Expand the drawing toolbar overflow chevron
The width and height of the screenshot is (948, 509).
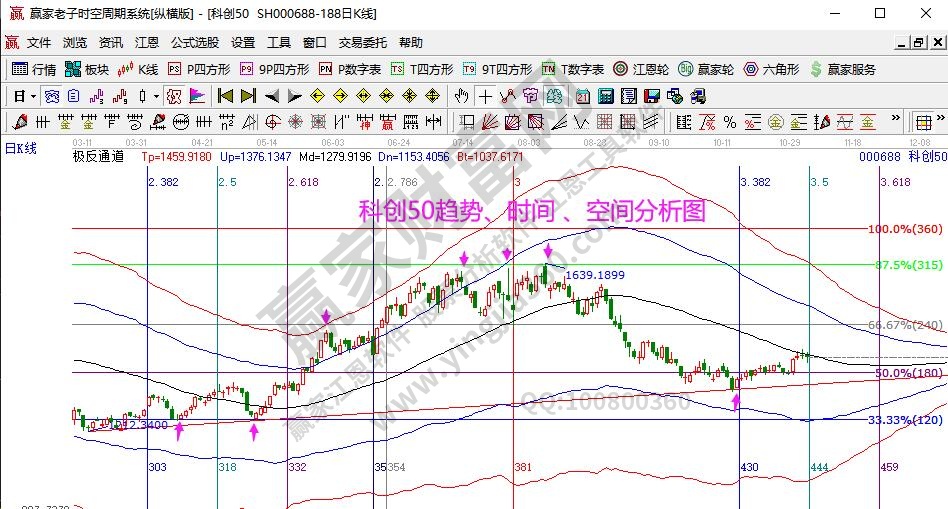point(896,122)
